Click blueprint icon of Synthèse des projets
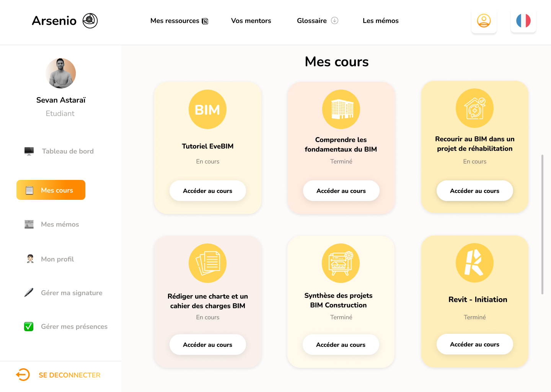This screenshot has height=392, width=551. tap(341, 263)
